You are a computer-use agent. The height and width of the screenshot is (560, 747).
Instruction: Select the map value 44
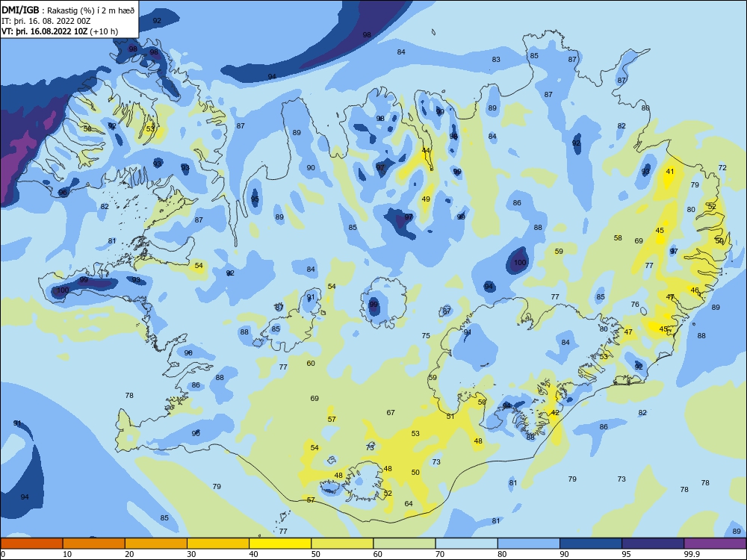point(426,151)
